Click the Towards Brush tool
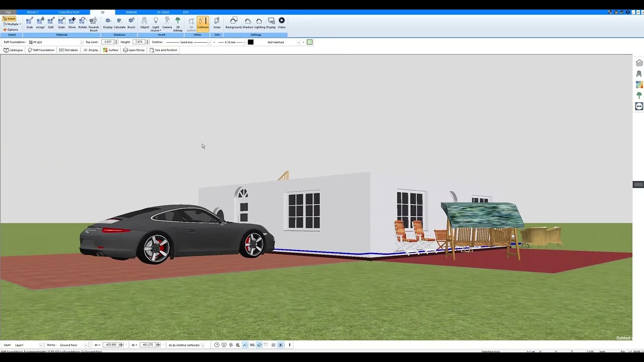 click(x=94, y=24)
